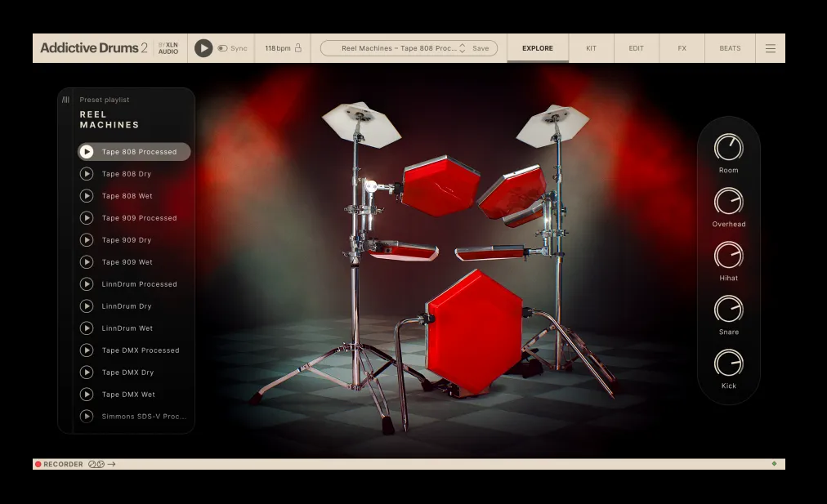827x504 pixels.
Task: Switch to the EXPLORE tab
Action: coord(538,48)
